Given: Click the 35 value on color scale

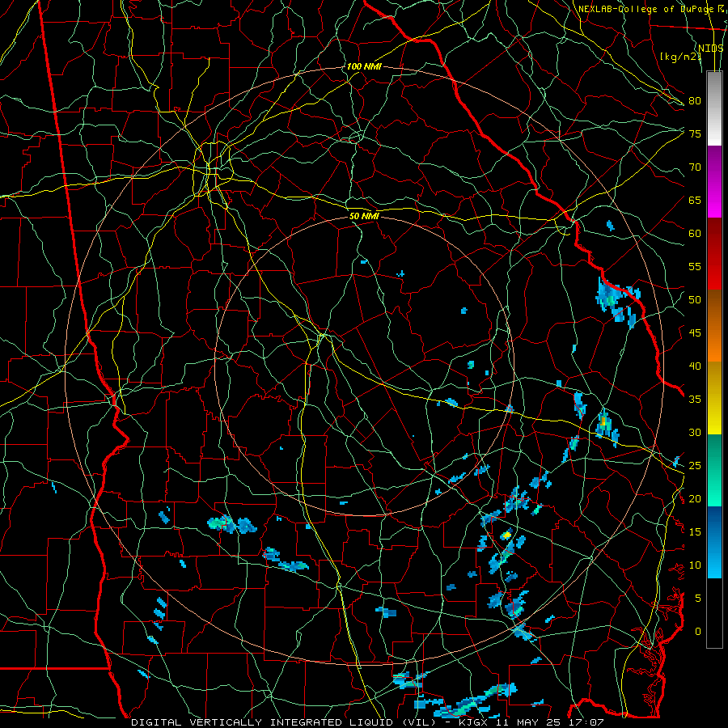Looking at the screenshot, I should tap(695, 400).
